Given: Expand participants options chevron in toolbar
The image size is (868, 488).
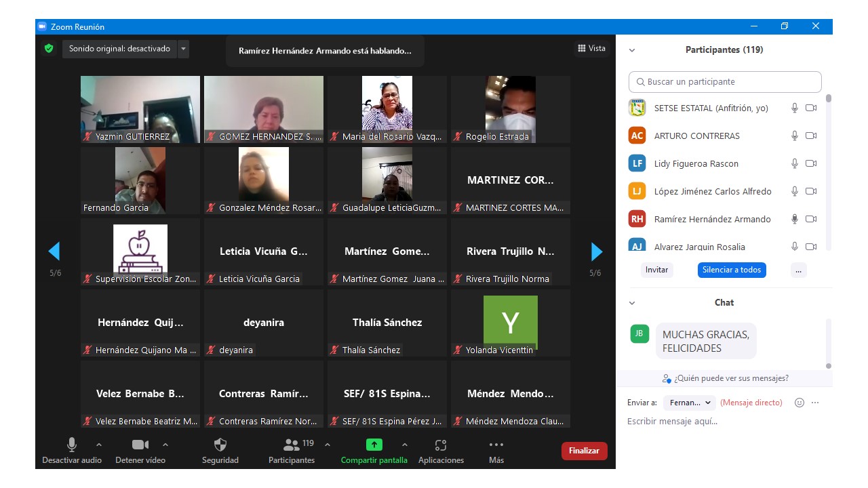Looking at the screenshot, I should [328, 445].
